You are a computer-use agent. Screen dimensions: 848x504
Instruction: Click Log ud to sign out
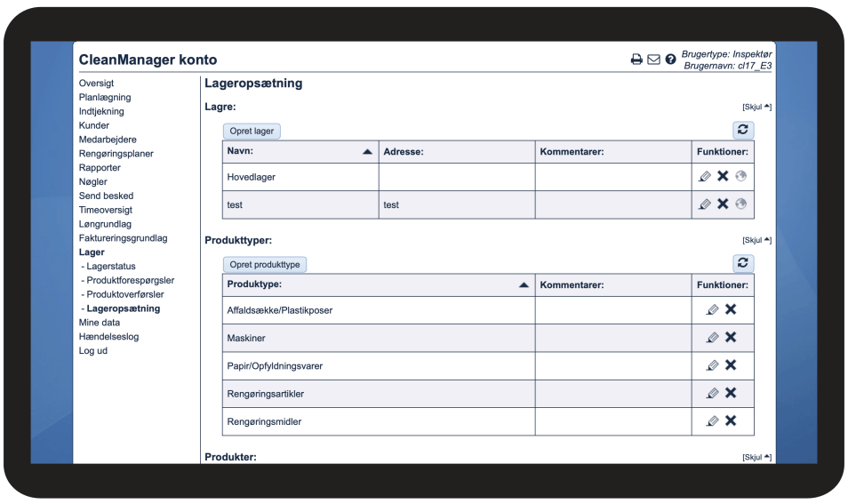93,350
